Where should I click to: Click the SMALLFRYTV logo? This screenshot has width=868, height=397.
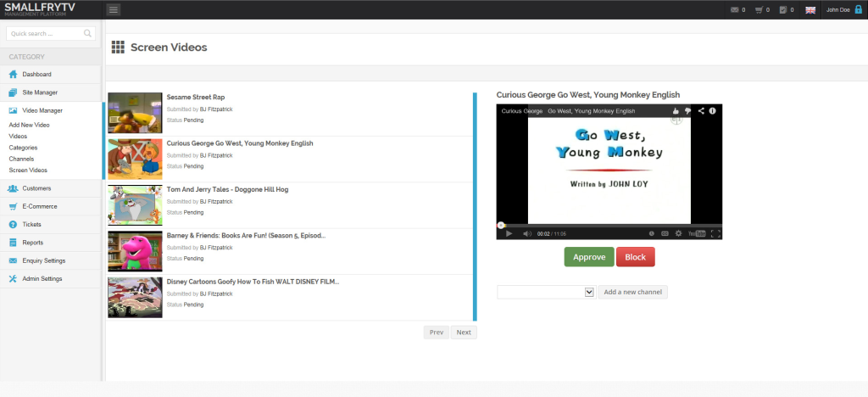39,8
